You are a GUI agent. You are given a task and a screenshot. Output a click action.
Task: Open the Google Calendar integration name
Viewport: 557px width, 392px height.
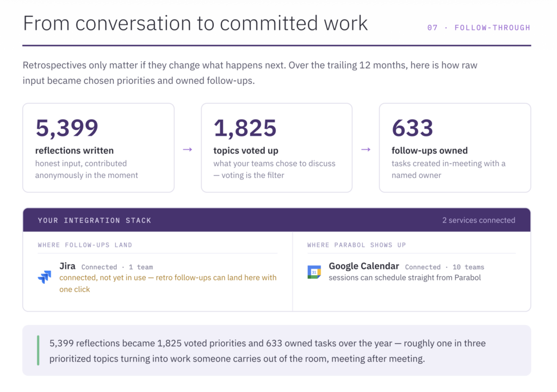pos(364,266)
